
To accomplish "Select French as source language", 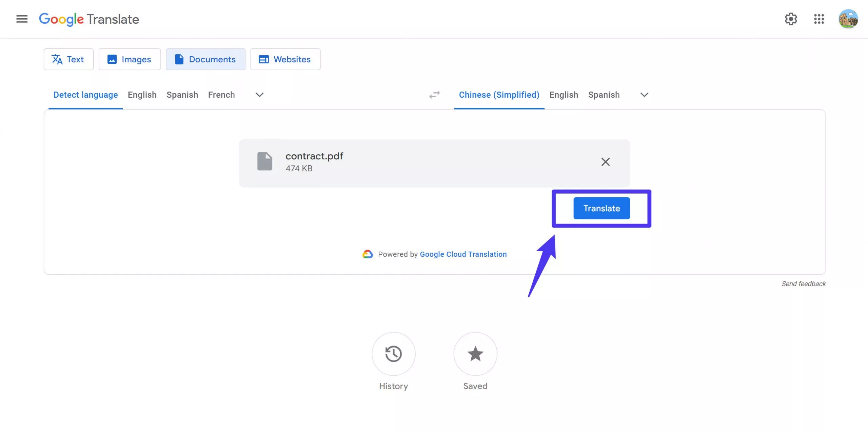I will (221, 95).
